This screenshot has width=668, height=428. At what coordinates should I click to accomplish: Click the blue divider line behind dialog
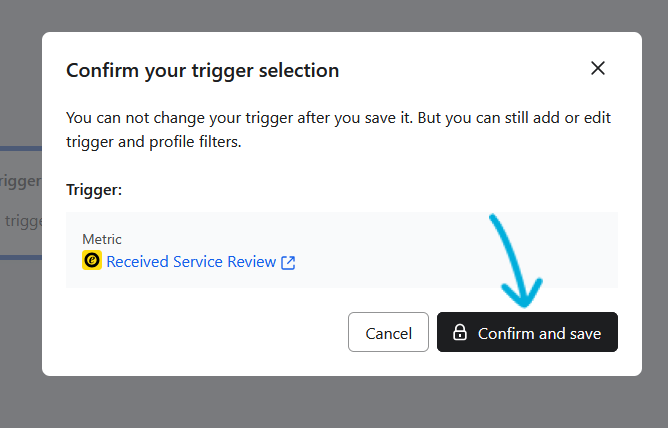pyautogui.click(x=20, y=149)
